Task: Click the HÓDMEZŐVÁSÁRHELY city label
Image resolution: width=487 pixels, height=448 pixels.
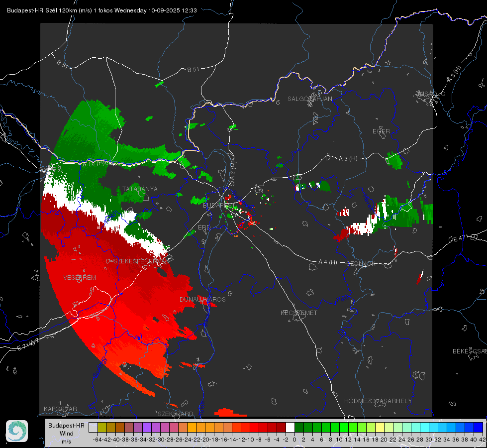Action: [x=378, y=401]
